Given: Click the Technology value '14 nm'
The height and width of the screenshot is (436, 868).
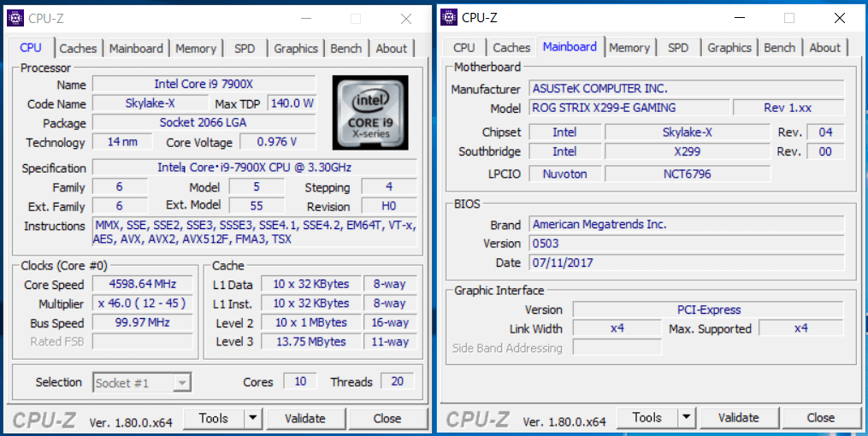Looking at the screenshot, I should click(x=122, y=142).
